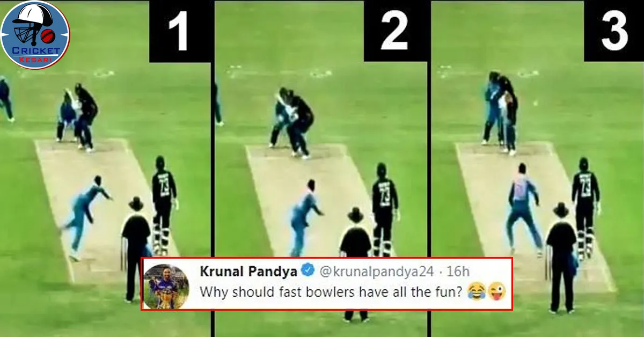
Task: Open the Krunal Pandya name link
Action: click(x=249, y=272)
